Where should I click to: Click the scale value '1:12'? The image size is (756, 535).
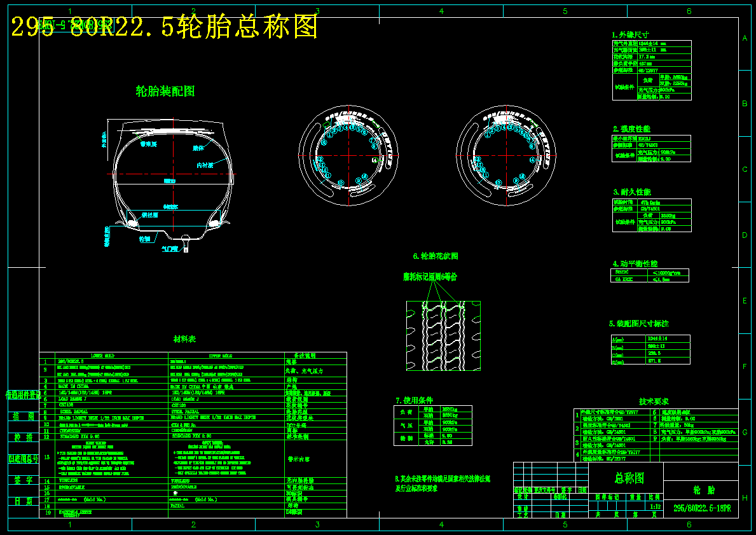click(656, 507)
